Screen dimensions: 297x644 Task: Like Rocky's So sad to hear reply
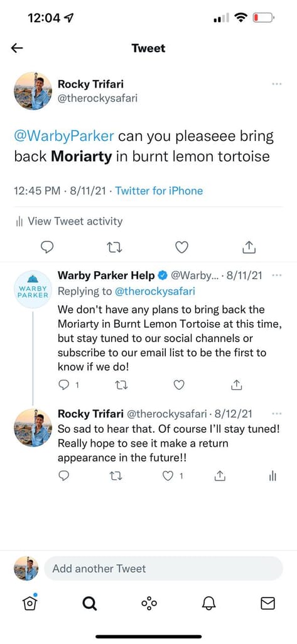[168, 476]
